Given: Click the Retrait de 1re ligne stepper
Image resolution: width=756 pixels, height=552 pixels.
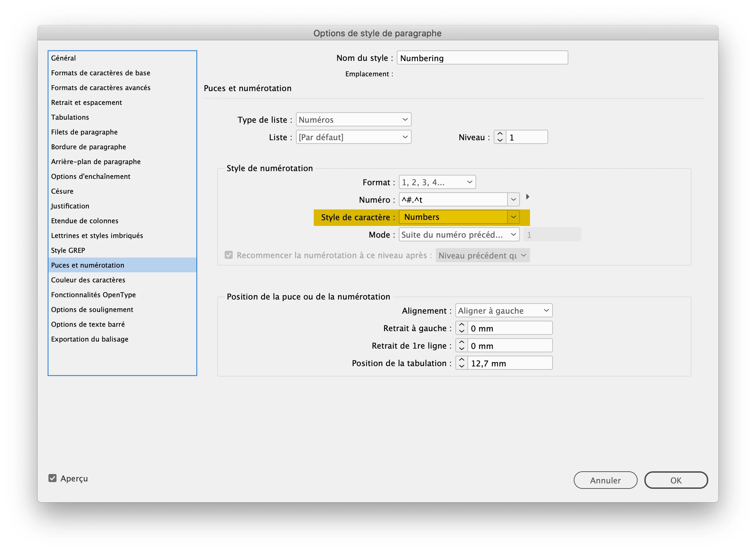Looking at the screenshot, I should point(461,346).
